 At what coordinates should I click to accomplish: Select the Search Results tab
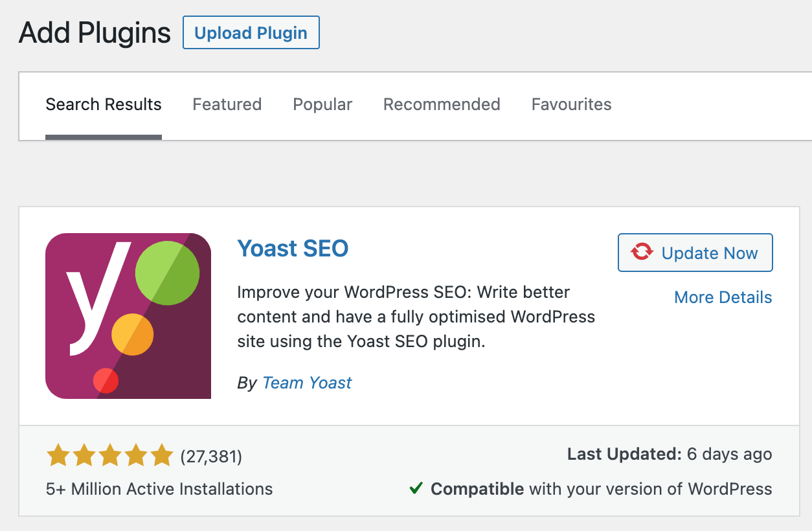coord(104,105)
